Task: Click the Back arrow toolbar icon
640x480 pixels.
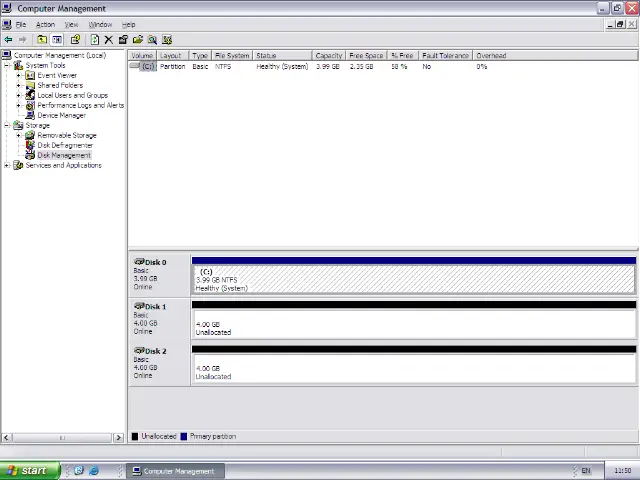Action: pyautogui.click(x=8, y=40)
